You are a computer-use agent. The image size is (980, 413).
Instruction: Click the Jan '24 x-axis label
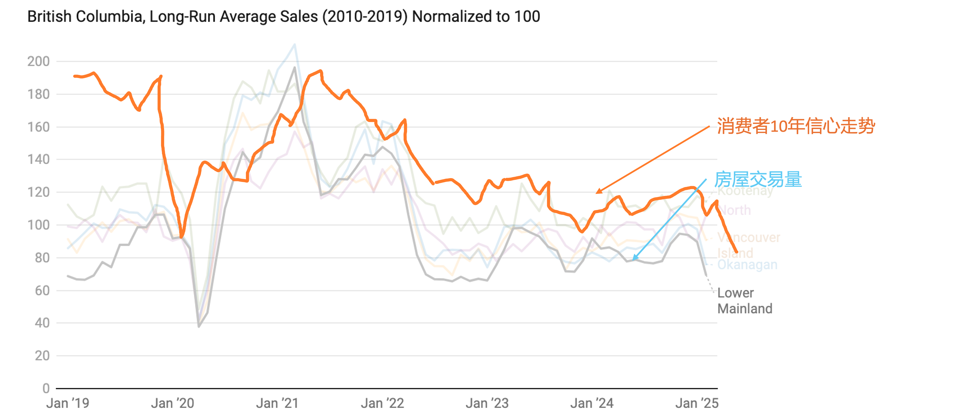pyautogui.click(x=592, y=403)
